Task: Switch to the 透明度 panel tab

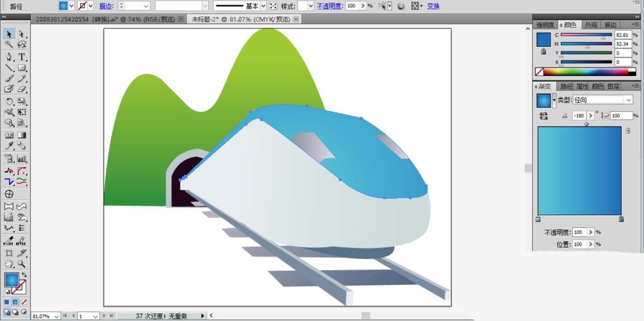Action: (545, 25)
